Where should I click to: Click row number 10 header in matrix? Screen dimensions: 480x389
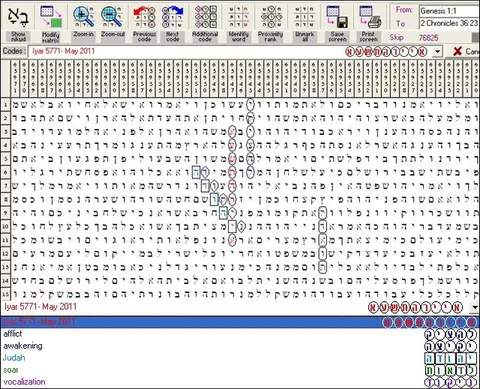tap(5, 227)
